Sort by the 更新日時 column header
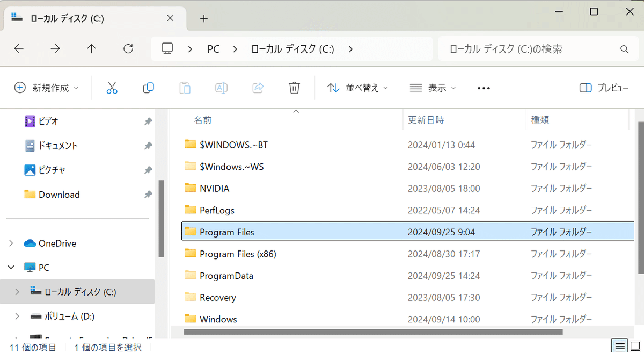644x352 pixels. point(426,119)
